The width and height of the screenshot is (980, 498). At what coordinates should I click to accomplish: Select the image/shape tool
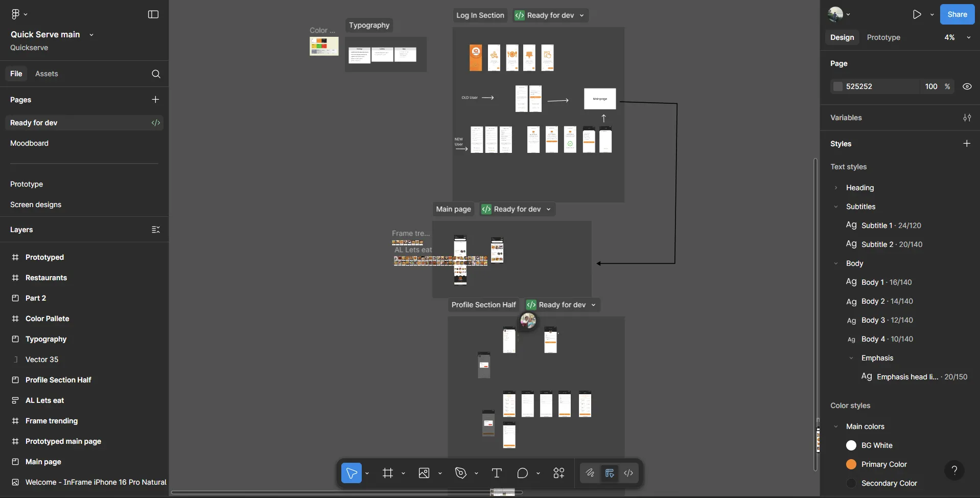tap(424, 473)
